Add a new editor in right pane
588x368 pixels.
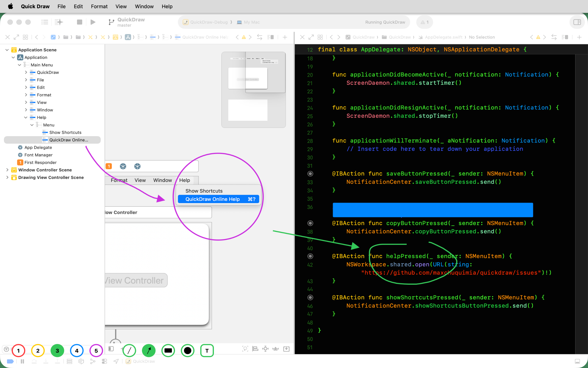[x=579, y=37]
